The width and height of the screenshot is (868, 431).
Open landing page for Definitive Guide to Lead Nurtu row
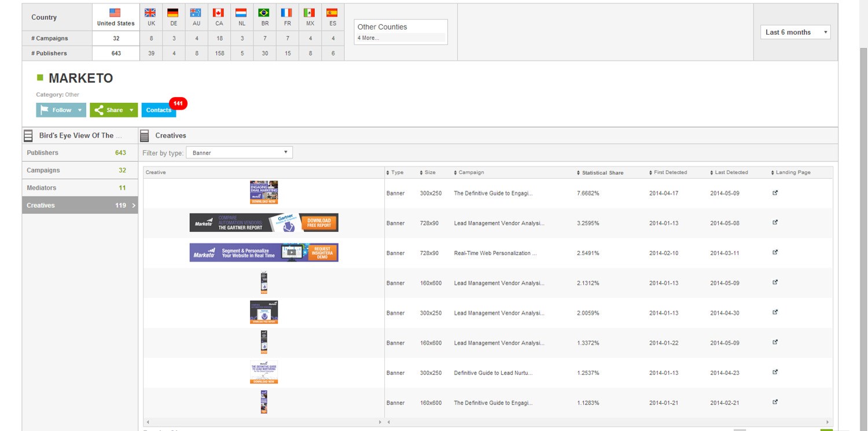(x=775, y=372)
